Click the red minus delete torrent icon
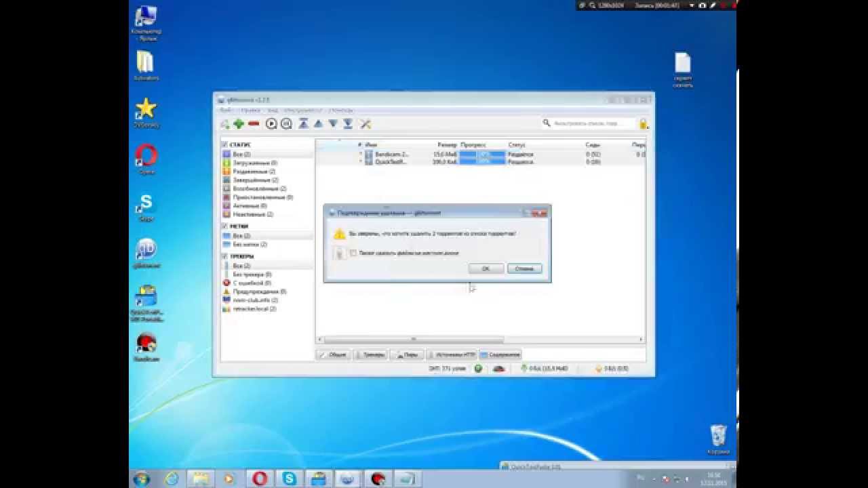 click(254, 124)
